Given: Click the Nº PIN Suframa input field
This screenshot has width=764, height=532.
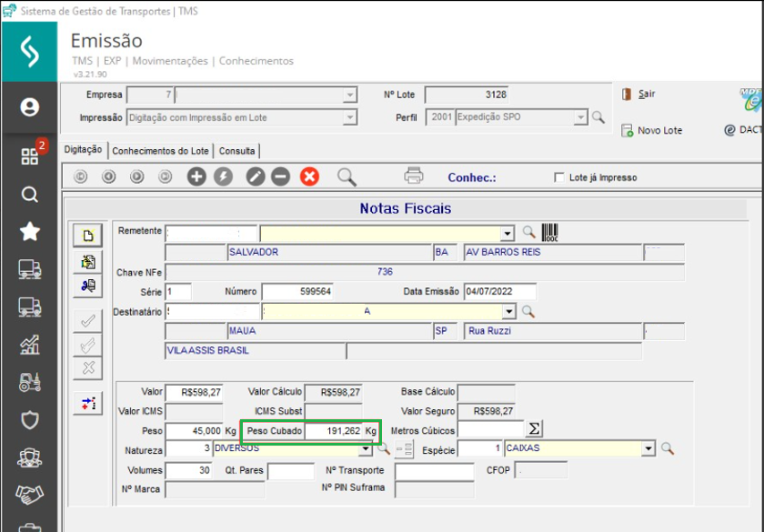Looking at the screenshot, I should [x=434, y=489].
